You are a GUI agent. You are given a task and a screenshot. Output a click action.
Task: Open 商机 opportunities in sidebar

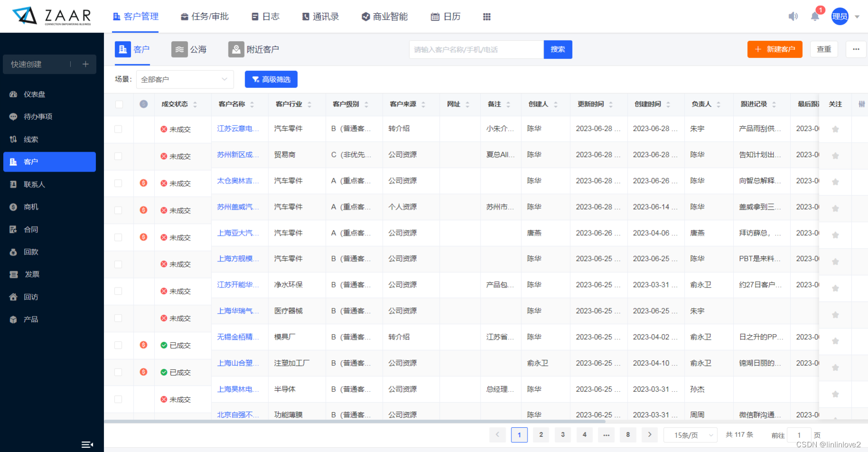point(49,207)
